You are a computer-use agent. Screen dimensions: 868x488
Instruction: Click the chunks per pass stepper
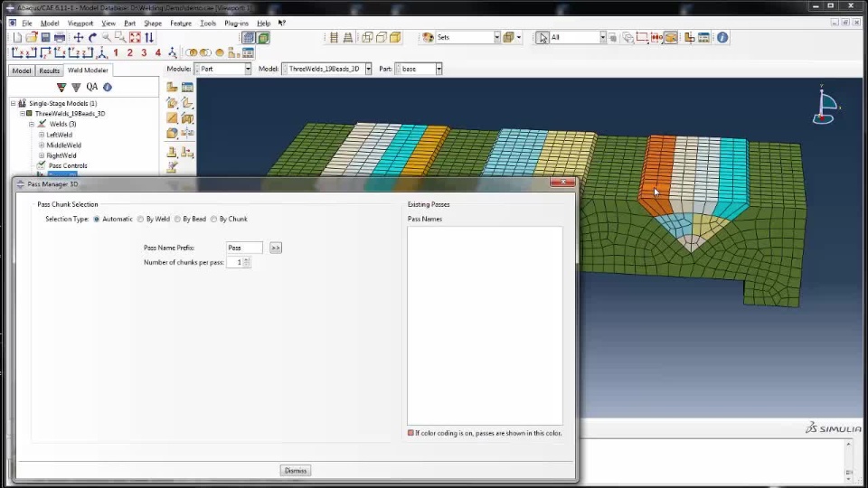[x=247, y=262]
